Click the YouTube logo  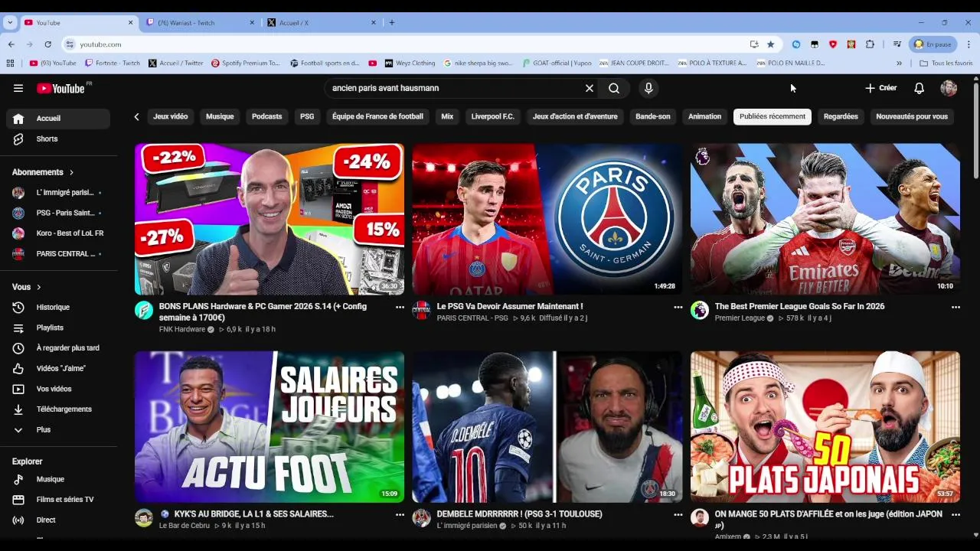tap(61, 88)
